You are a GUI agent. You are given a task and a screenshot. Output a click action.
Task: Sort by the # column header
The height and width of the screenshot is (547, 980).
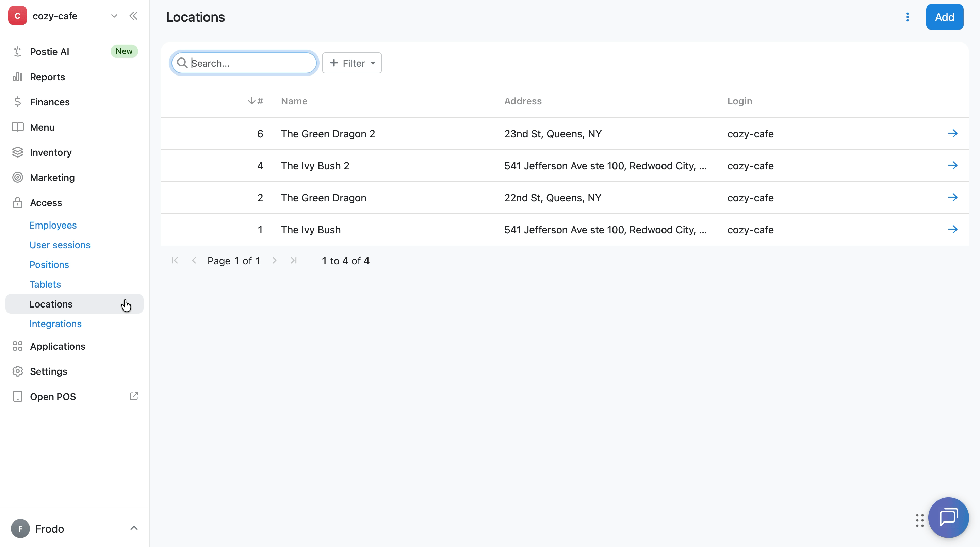pos(256,101)
